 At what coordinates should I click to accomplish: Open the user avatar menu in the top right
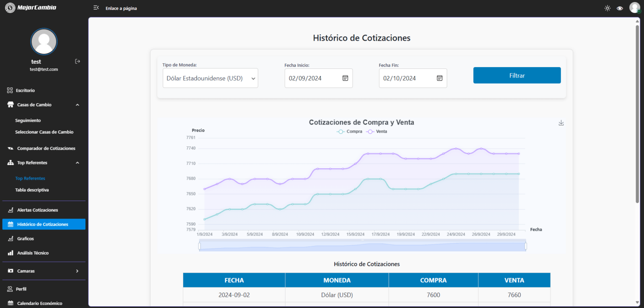[x=634, y=8]
